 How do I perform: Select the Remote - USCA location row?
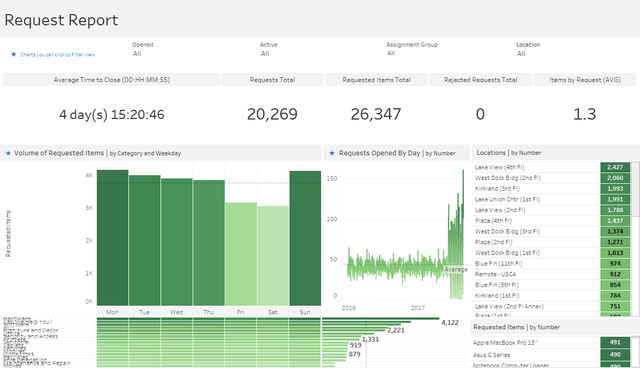pos(552,274)
